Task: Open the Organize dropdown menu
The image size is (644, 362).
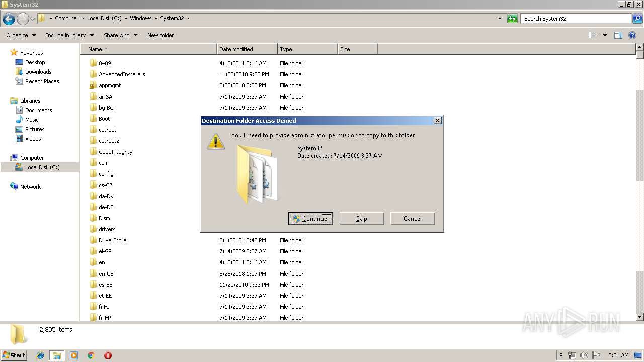Action: click(21, 35)
